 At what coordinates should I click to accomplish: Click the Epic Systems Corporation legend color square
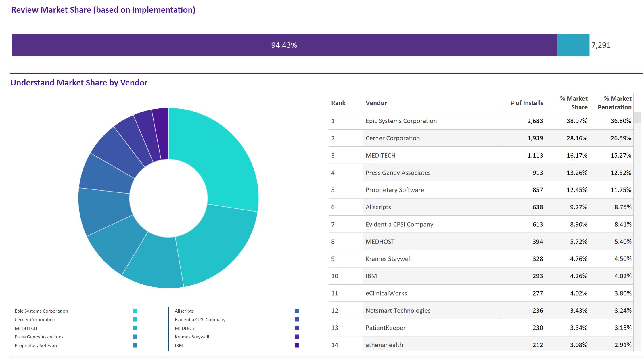pos(135,311)
